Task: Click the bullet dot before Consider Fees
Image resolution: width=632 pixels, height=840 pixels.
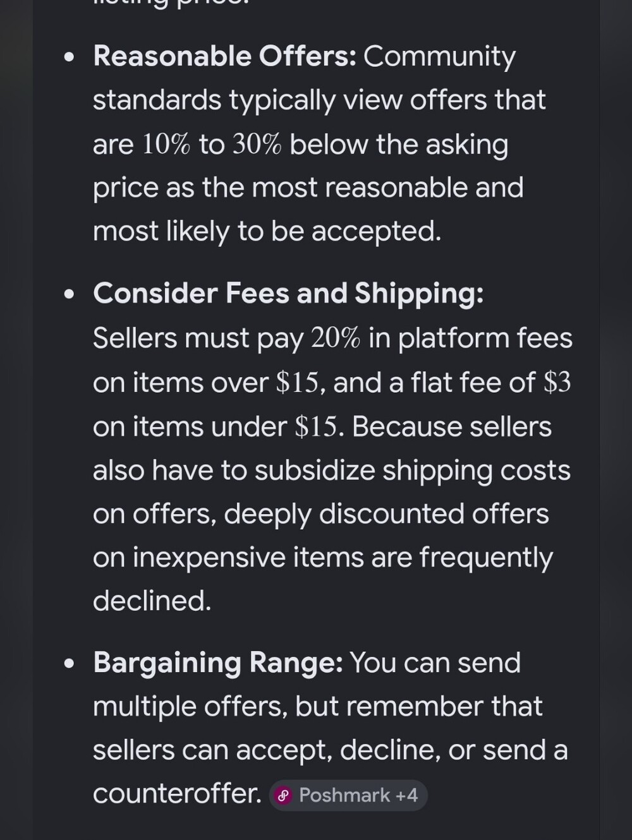Action: tap(70, 295)
